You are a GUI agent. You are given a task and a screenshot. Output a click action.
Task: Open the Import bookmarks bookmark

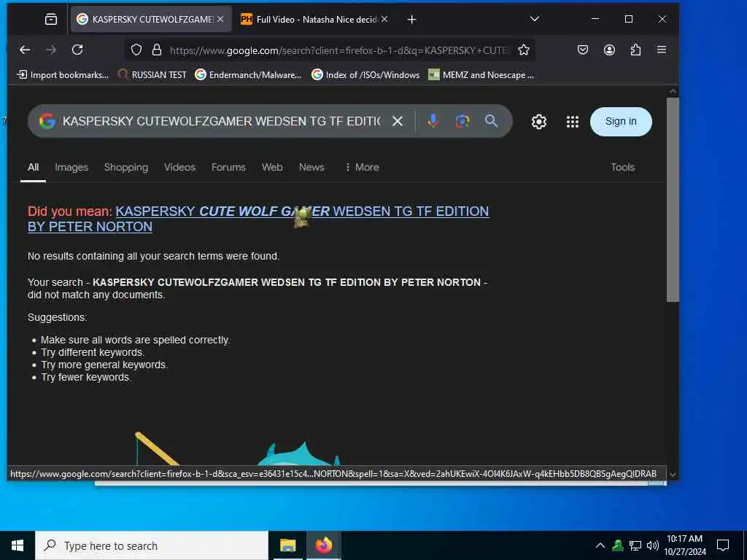click(x=63, y=75)
